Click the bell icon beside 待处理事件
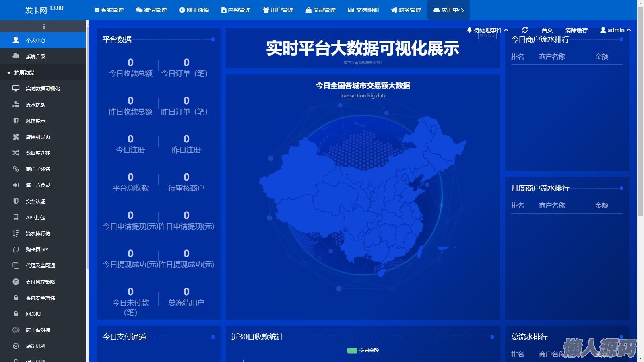This screenshot has height=362, width=644. point(469,30)
